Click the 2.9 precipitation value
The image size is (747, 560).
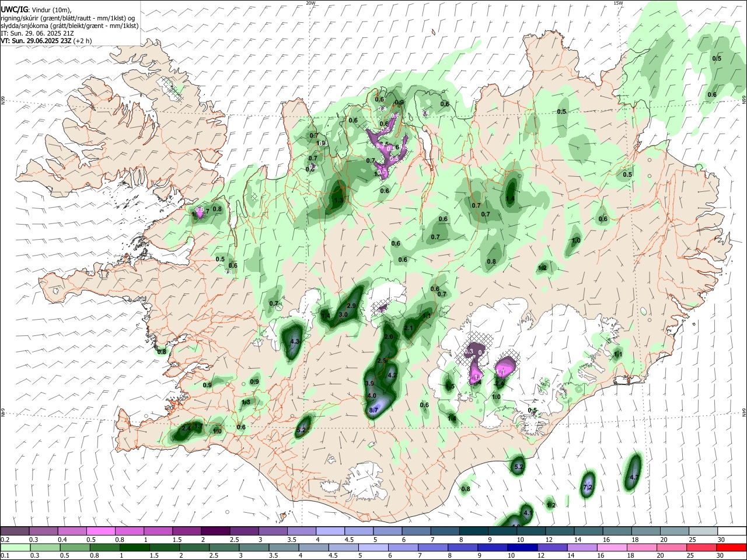pos(351,306)
